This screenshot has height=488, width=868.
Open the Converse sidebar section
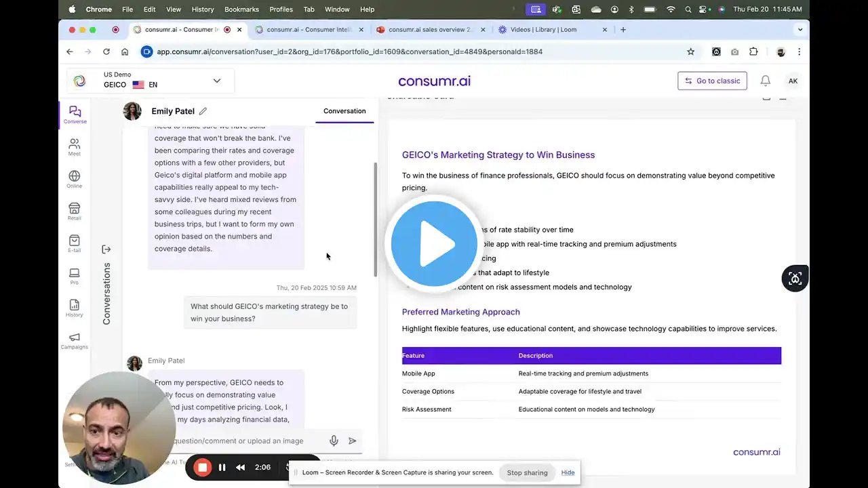tap(75, 115)
